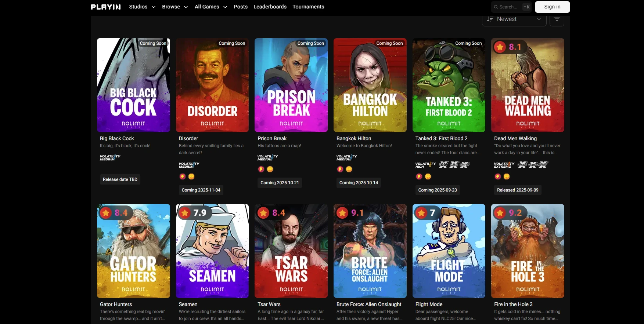Click the Sign in button
The image size is (644, 324).
point(552,7)
